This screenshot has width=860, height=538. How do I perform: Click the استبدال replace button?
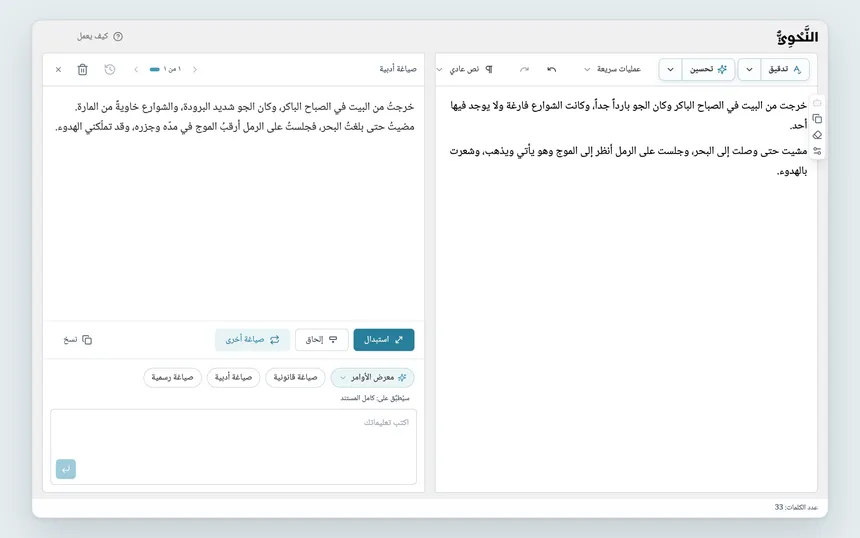pos(384,340)
